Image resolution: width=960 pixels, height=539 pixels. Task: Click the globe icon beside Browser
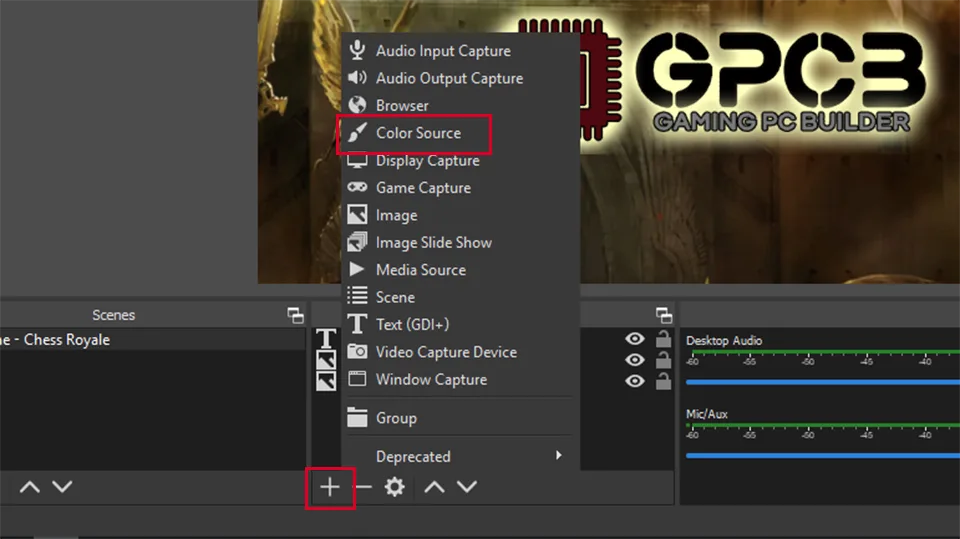pos(357,105)
